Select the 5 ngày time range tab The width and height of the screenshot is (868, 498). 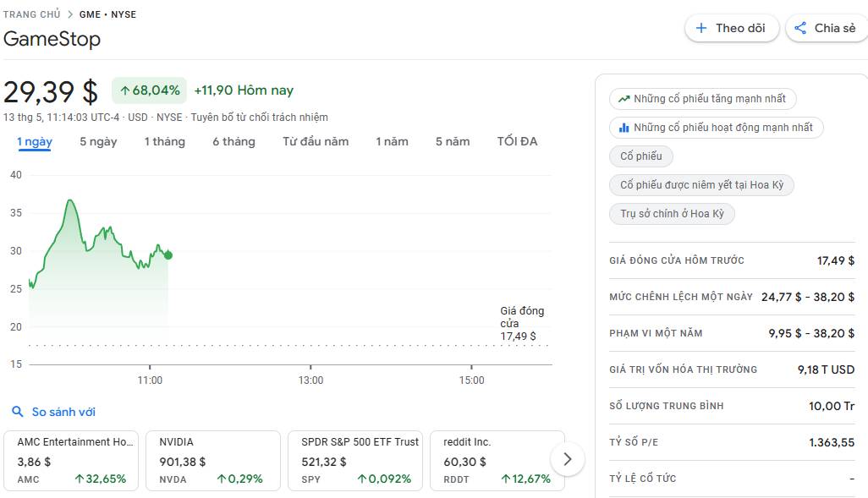click(x=98, y=142)
